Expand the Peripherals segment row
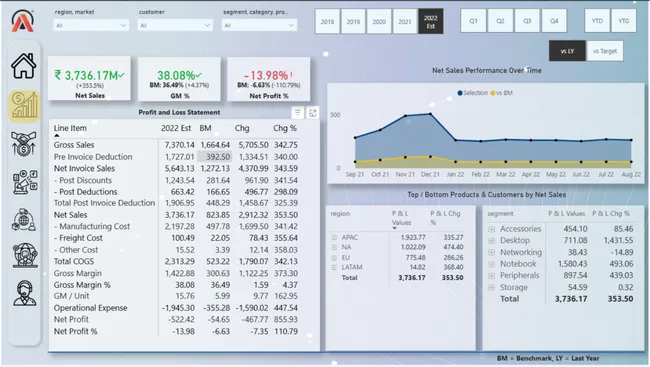Viewport: 650px width, 367px height. [x=492, y=275]
